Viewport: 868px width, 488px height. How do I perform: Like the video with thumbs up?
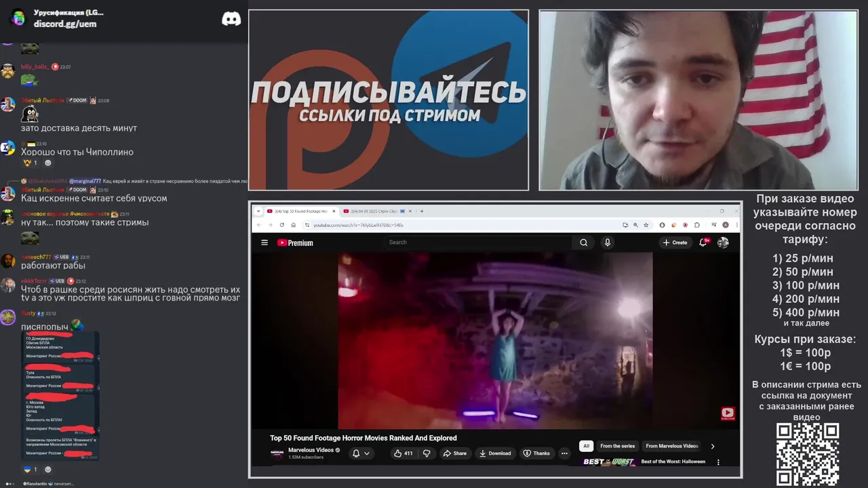403,453
